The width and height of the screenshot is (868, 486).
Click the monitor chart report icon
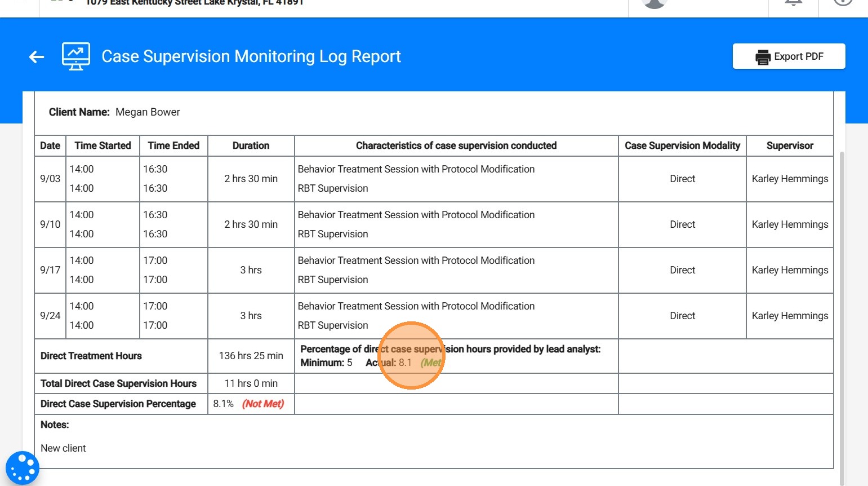click(75, 56)
